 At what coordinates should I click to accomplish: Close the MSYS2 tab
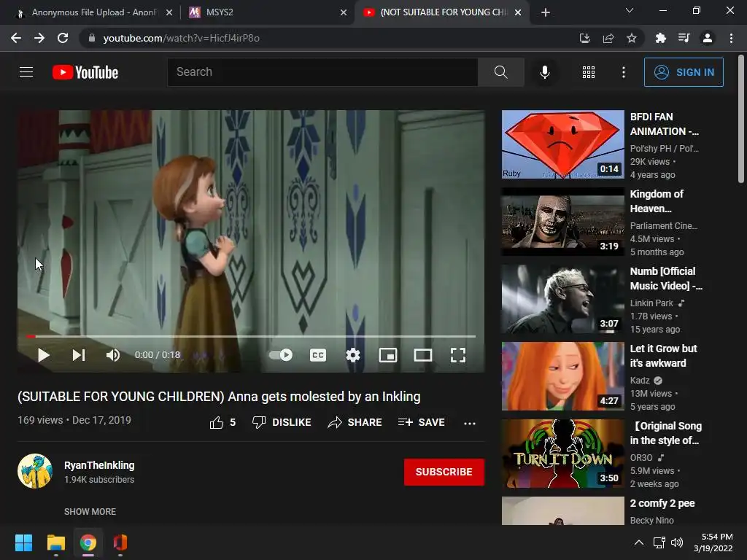[344, 12]
